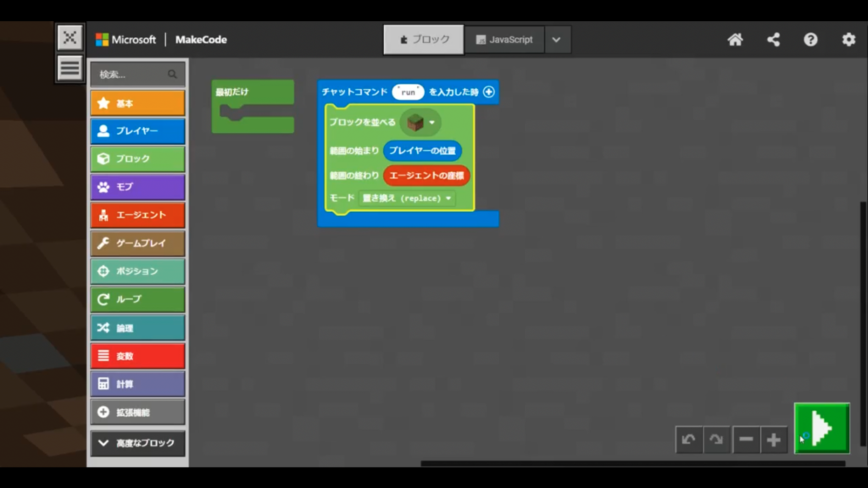The image size is (868, 488).
Task: Open the 変数 block category
Action: 137,356
